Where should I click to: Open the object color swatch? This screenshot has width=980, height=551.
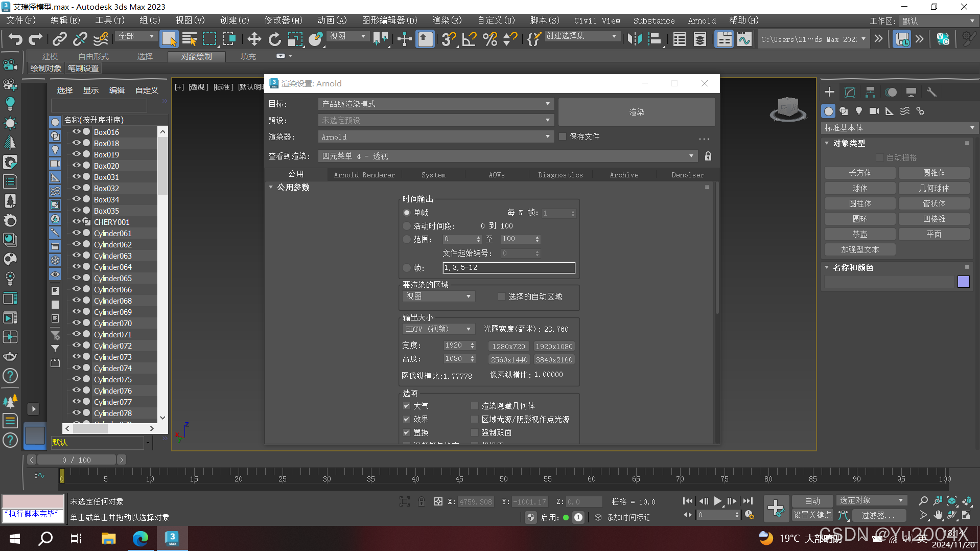pos(964,282)
